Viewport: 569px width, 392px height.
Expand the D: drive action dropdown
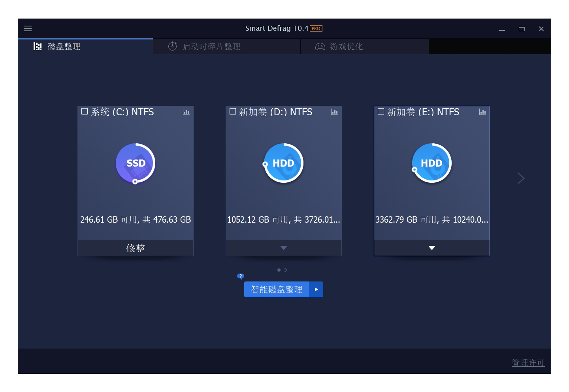(283, 248)
